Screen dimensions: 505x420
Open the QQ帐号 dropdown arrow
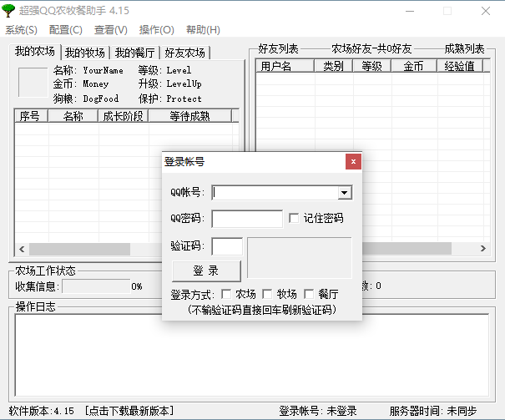[x=344, y=193]
